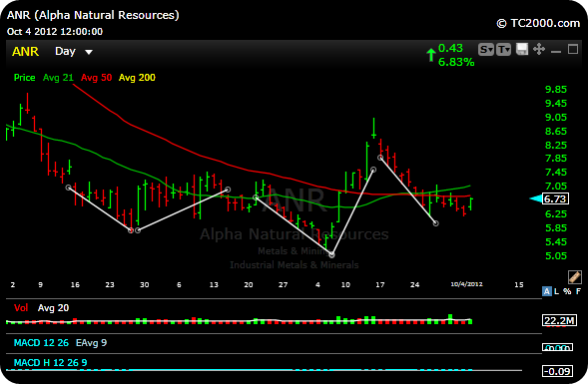Click the Day timeframe label
Image resolution: width=588 pixels, height=384 pixels.
pyautogui.click(x=65, y=51)
